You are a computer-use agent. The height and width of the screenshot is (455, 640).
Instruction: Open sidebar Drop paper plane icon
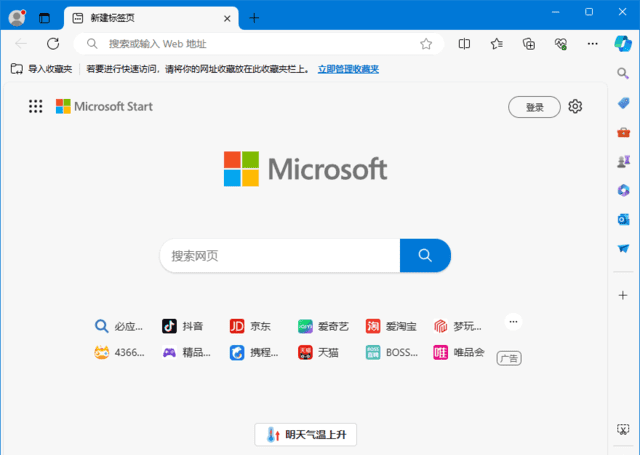(x=623, y=249)
